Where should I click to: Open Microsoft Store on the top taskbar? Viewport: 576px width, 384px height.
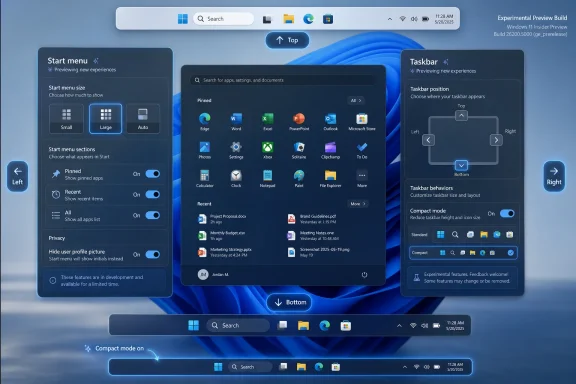[x=328, y=19]
